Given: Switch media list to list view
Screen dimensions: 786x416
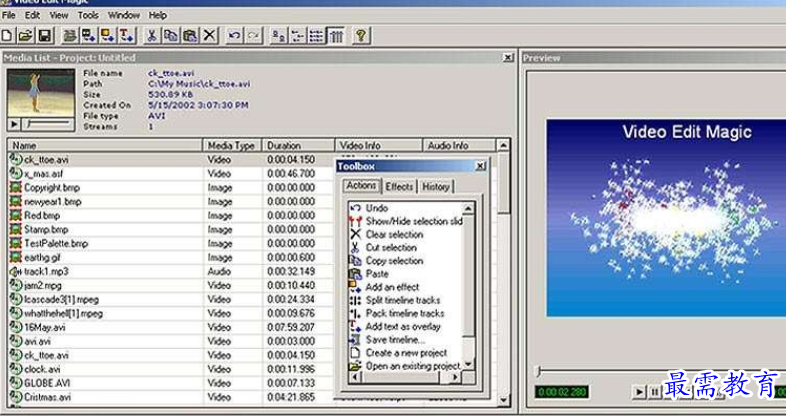Looking at the screenshot, I should (x=316, y=36).
